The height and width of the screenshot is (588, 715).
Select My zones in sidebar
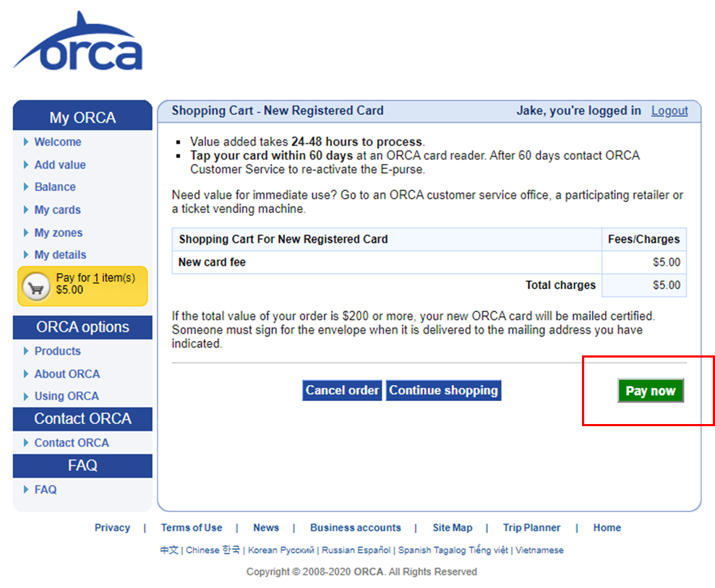[59, 233]
